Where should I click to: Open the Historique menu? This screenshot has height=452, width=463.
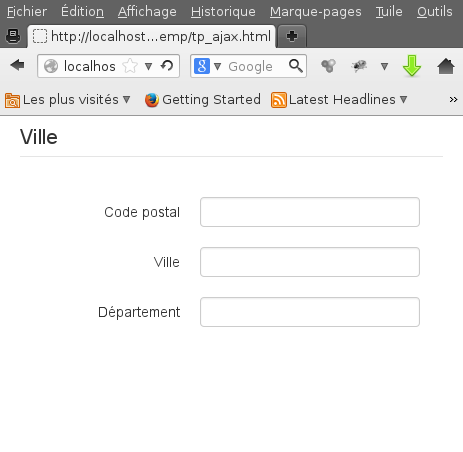(x=223, y=12)
